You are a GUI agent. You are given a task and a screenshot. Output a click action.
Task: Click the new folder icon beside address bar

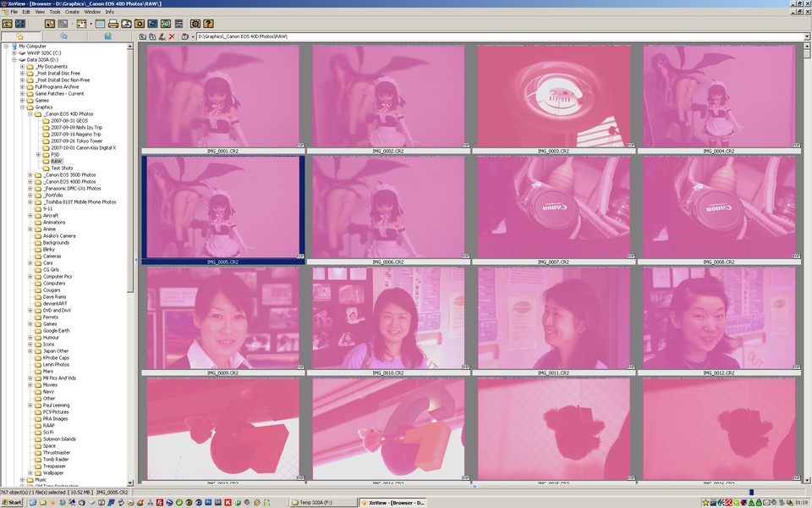point(143,36)
